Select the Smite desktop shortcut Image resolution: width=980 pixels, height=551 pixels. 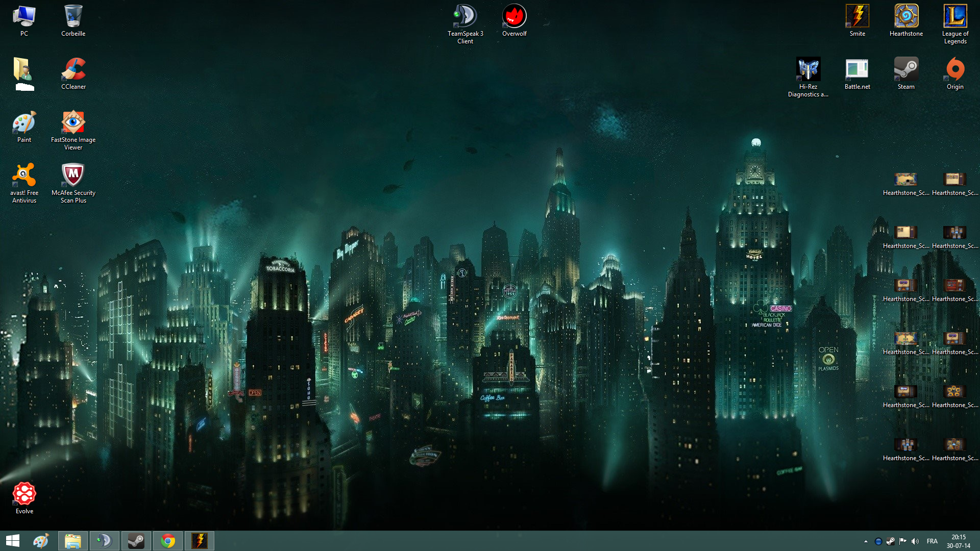tap(857, 21)
